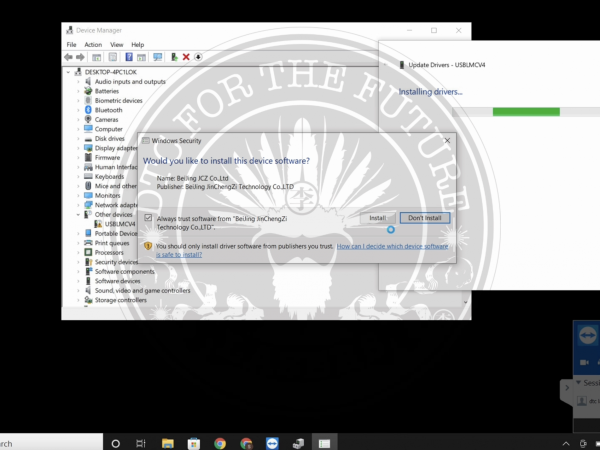Click the video camera icon in TeamViewer panel
The height and width of the screenshot is (450, 600).
tap(584, 362)
